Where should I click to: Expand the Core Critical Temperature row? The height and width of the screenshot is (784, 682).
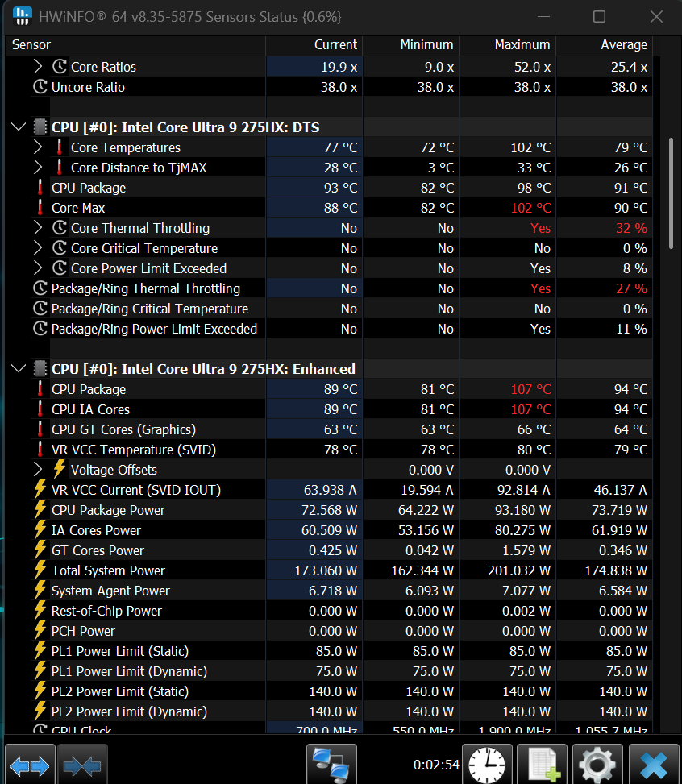pyautogui.click(x=38, y=248)
